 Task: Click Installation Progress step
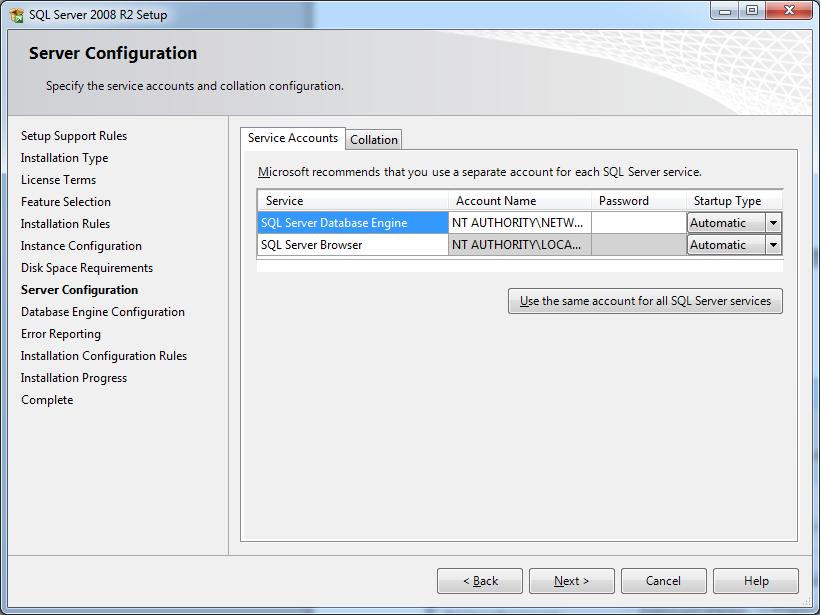click(x=74, y=378)
